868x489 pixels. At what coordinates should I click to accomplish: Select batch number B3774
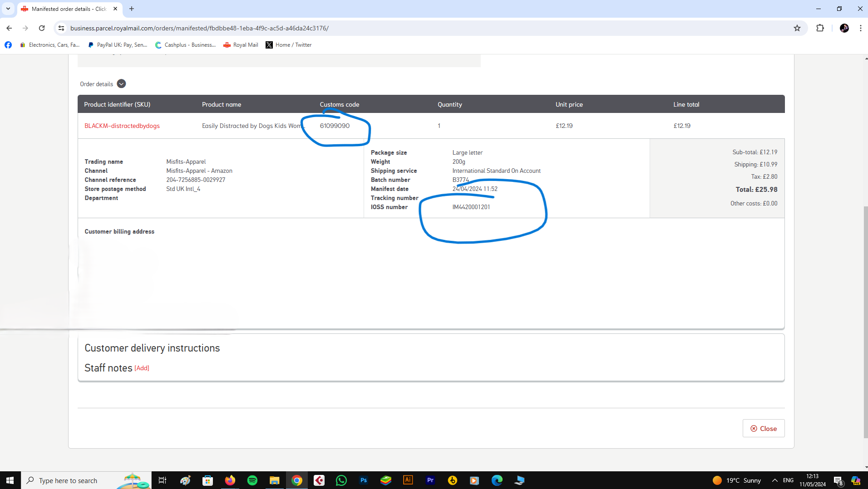(461, 180)
